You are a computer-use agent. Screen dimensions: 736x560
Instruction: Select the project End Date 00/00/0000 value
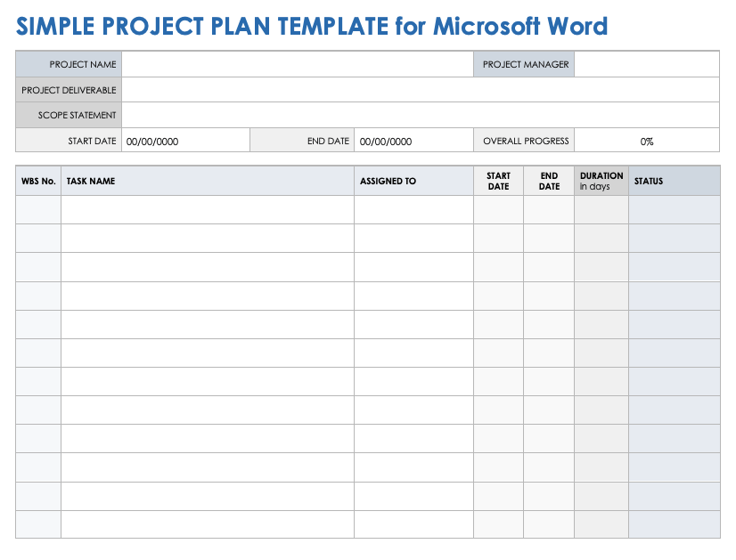(385, 142)
